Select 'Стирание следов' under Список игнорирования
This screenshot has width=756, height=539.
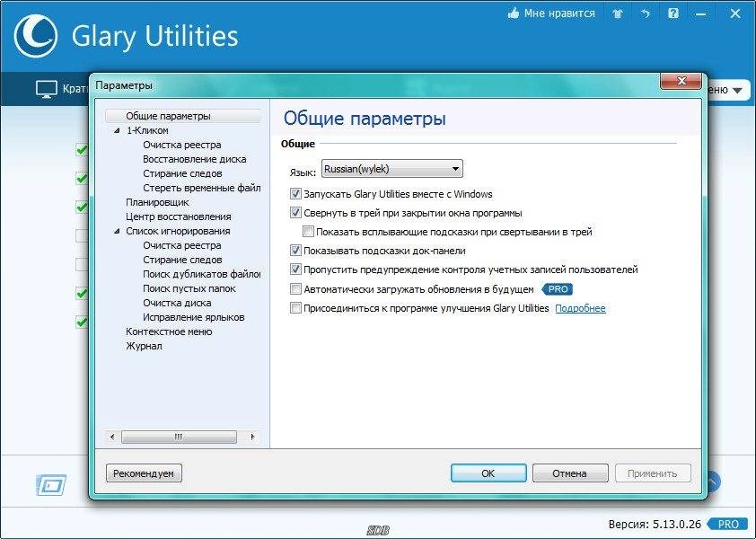(x=182, y=260)
